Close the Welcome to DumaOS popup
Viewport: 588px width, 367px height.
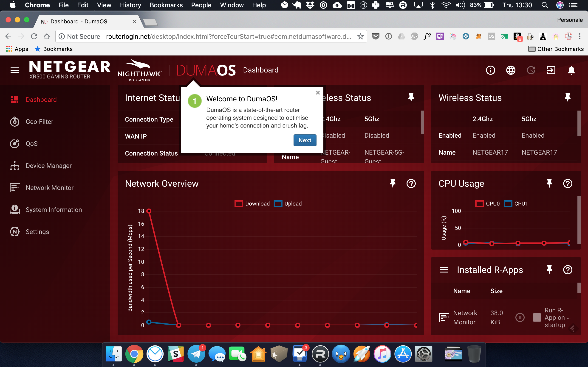(318, 93)
